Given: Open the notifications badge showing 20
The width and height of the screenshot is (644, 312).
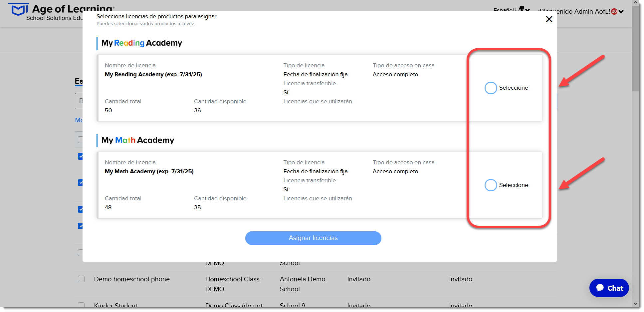Looking at the screenshot, I should (x=614, y=11).
